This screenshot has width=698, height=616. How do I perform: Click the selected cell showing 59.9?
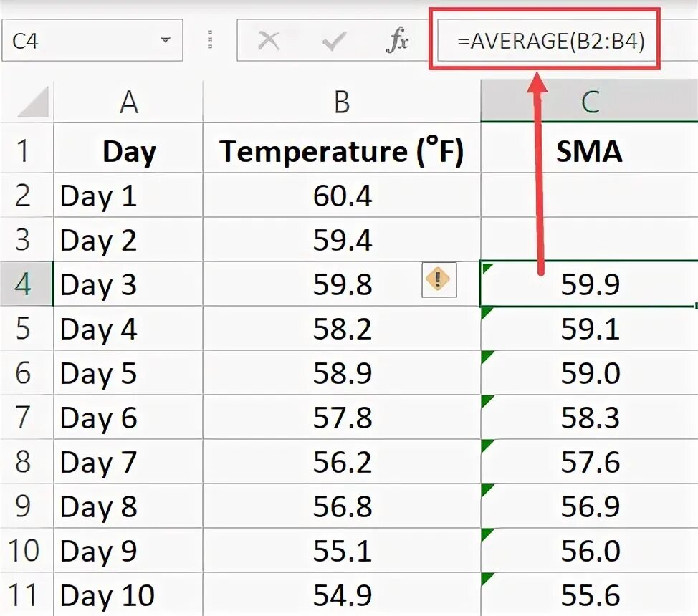[x=589, y=284]
